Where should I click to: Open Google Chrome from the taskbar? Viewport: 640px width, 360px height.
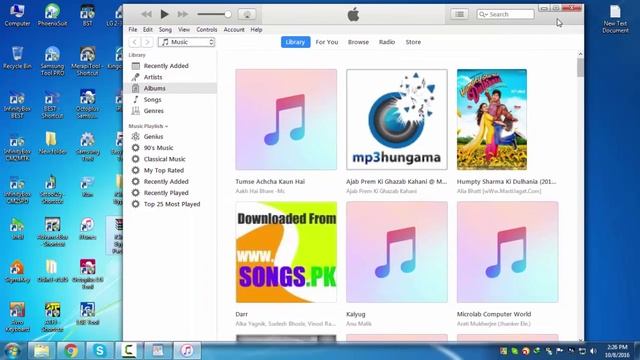coord(71,351)
